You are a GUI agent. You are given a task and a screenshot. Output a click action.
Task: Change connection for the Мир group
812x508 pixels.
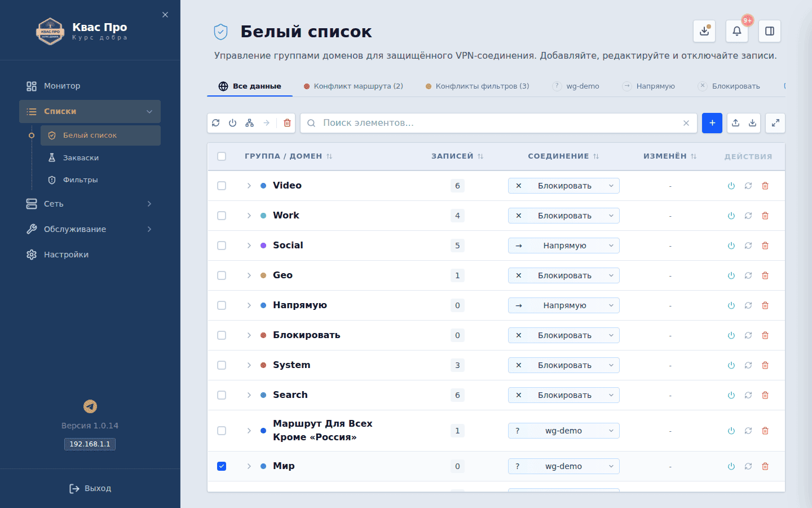[x=564, y=466]
